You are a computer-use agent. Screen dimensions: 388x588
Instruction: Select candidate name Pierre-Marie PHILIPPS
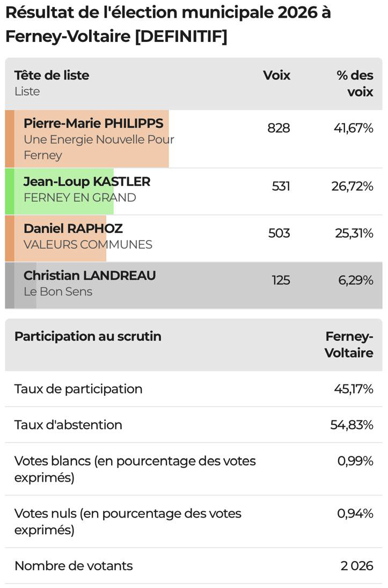tap(93, 124)
